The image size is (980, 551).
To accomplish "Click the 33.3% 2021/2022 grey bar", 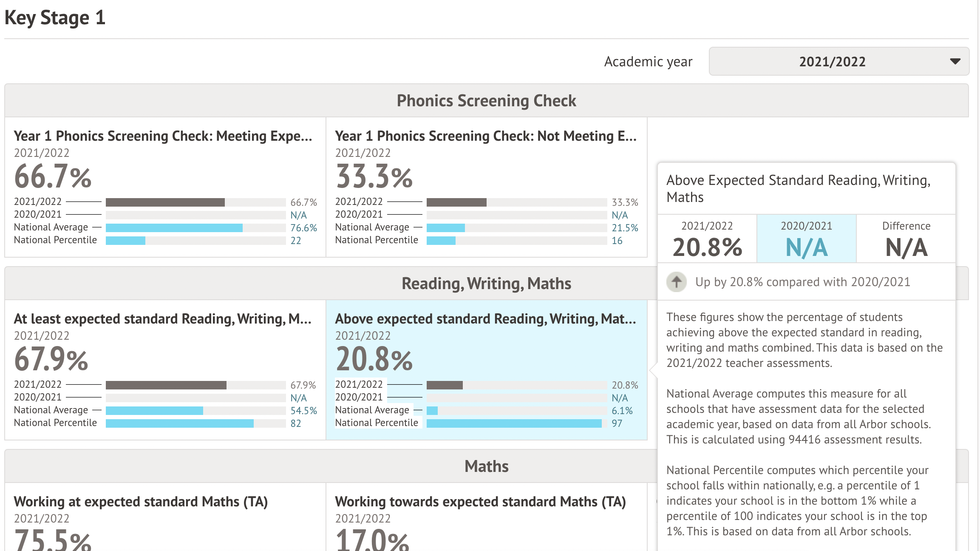I will [x=456, y=202].
